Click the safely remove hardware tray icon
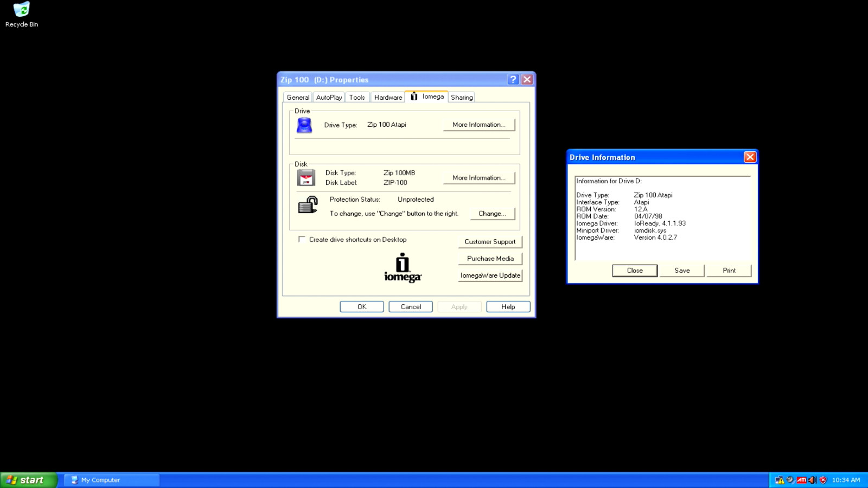Viewport: 868px width, 488px height. (790, 480)
